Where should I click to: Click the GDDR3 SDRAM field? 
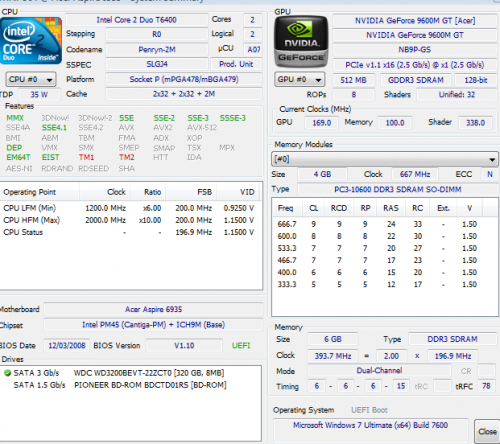coord(415,80)
